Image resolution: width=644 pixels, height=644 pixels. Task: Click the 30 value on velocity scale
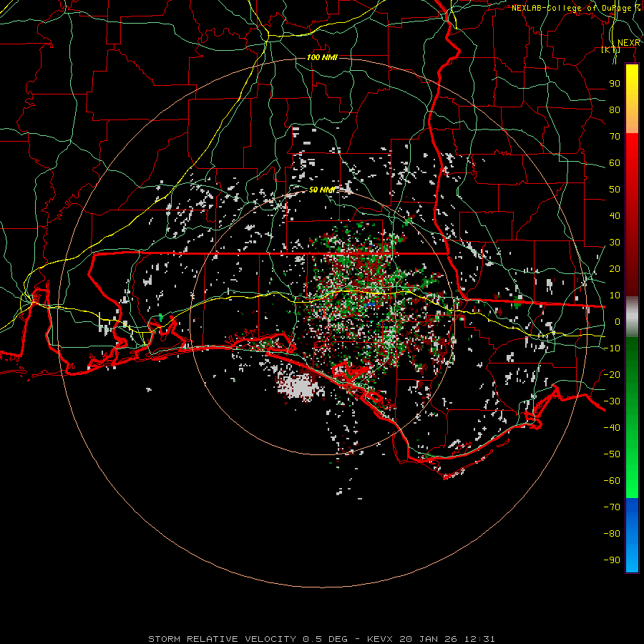[615, 243]
